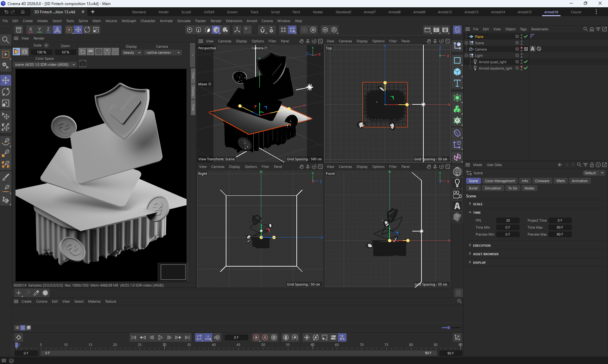Click the FPS value field
This screenshot has width=608, height=364.
coord(508,220)
